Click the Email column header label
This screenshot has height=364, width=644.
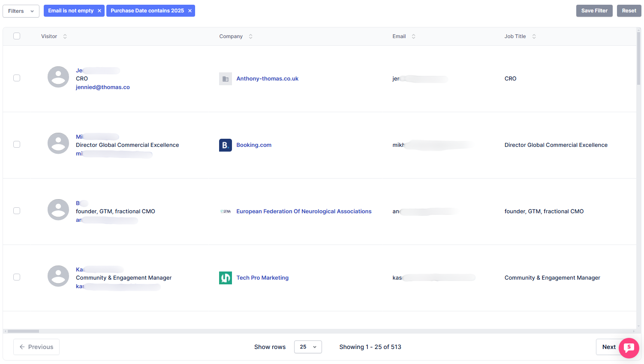point(399,36)
